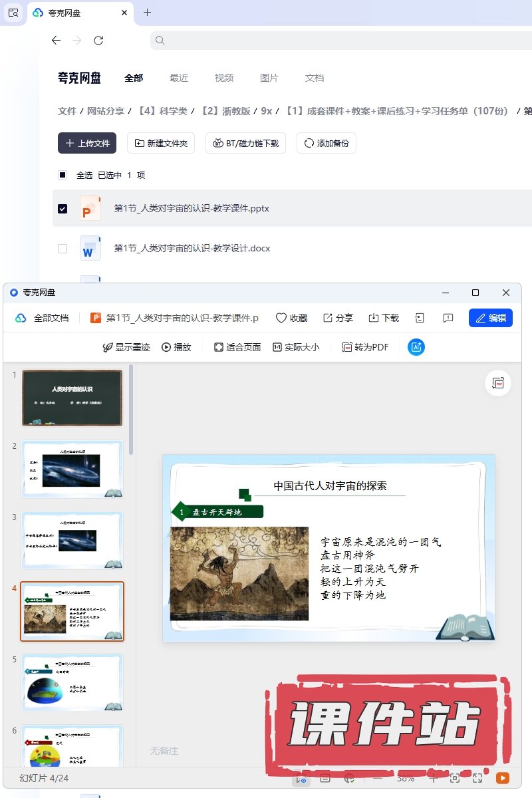Image resolution: width=532 pixels, height=798 pixels.
Task: Click 下载 to download the presentation
Action: click(x=384, y=318)
